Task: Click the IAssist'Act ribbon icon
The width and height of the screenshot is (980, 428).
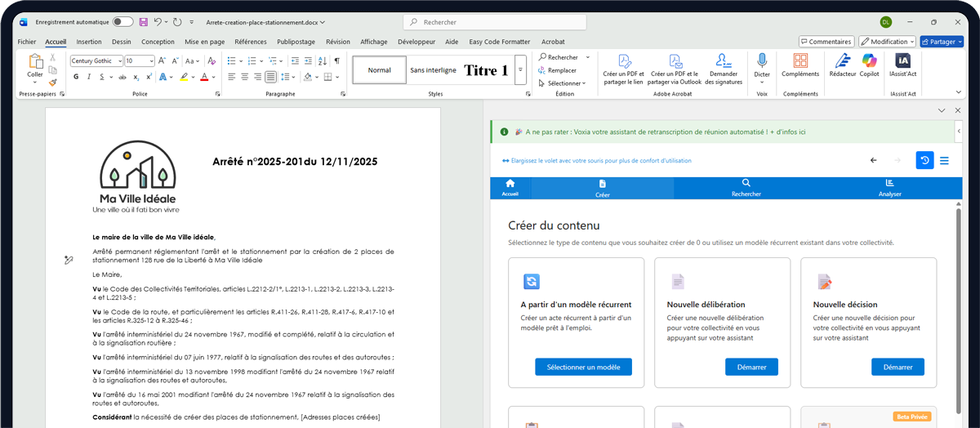Action: click(x=902, y=65)
